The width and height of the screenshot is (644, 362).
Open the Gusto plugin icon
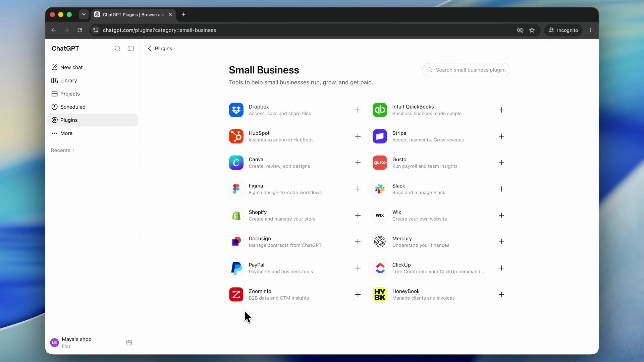tap(380, 163)
